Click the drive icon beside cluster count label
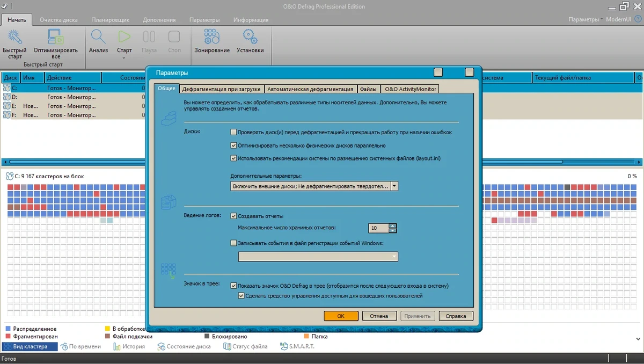This screenshot has height=364, width=644. coord(9,176)
